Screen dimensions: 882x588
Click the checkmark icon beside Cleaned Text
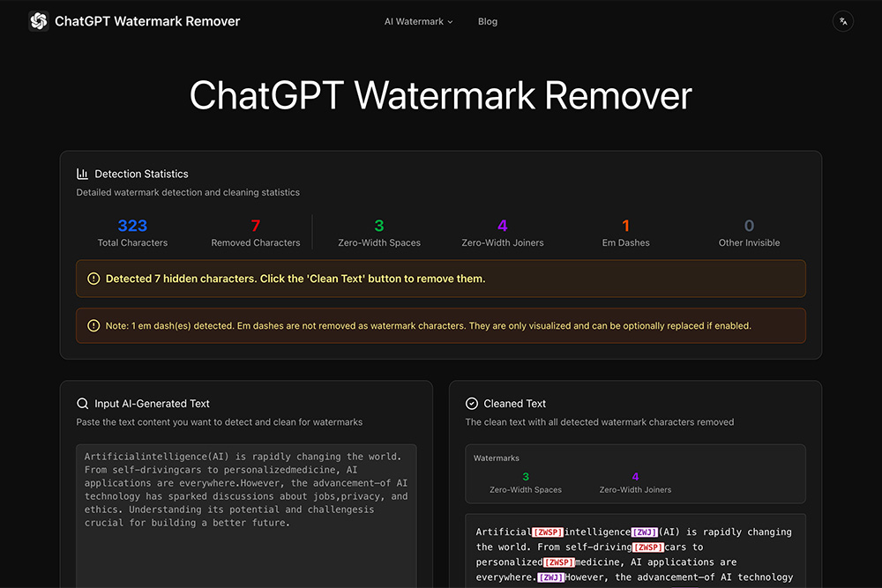click(x=471, y=404)
